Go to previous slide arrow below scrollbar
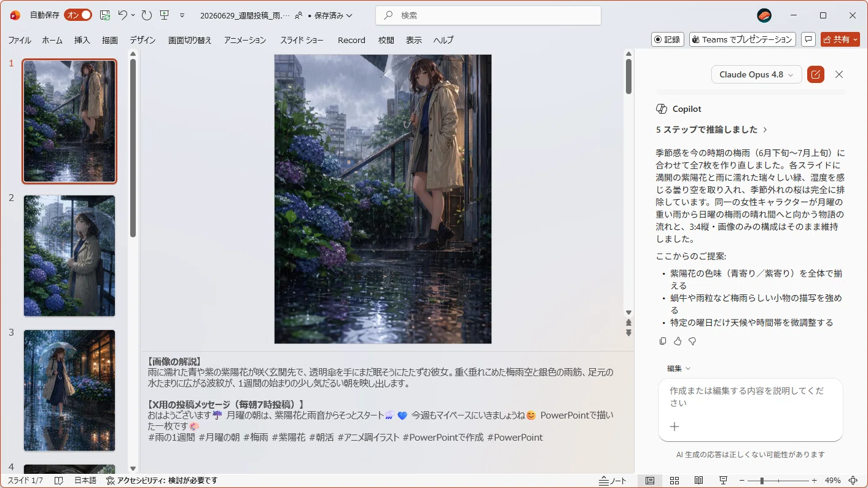The height and width of the screenshot is (488, 868). (628, 323)
